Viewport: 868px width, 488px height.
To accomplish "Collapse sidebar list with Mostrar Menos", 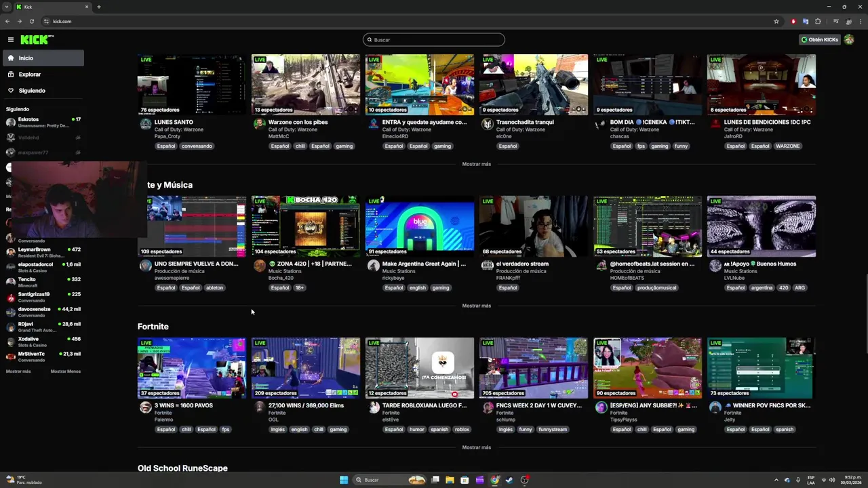I will coord(66,371).
